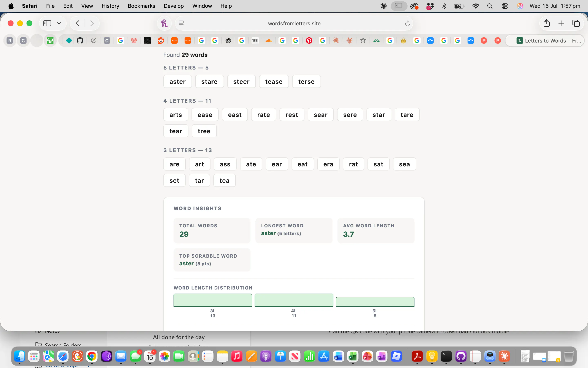Switch to the pinned R tab
The image size is (588, 368).
tap(10, 40)
